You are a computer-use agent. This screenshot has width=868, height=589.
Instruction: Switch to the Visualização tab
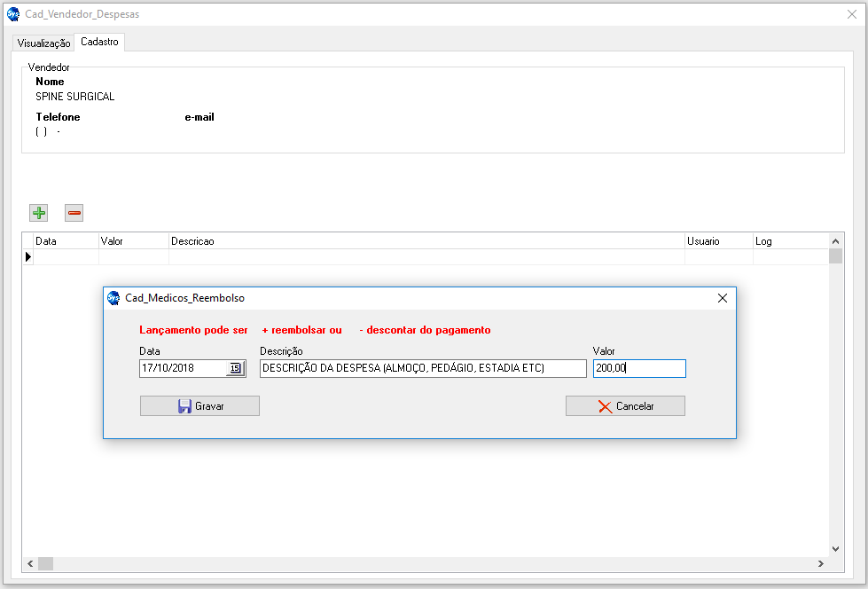43,43
